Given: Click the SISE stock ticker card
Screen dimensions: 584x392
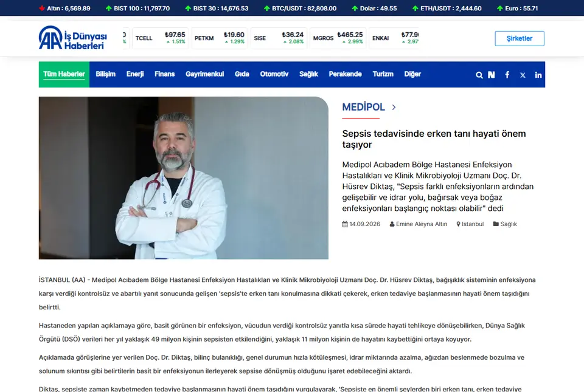Looking at the screenshot, I should [x=279, y=38].
